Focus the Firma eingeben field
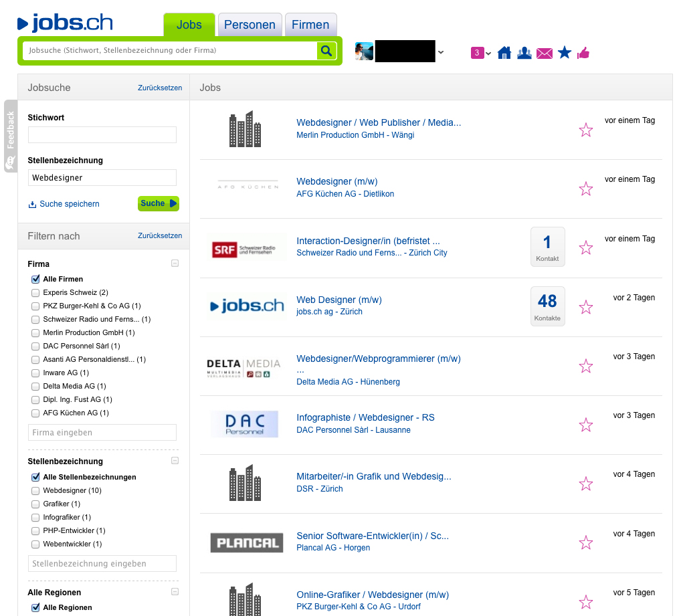Viewport: 677px width, 616px height. coord(102,433)
